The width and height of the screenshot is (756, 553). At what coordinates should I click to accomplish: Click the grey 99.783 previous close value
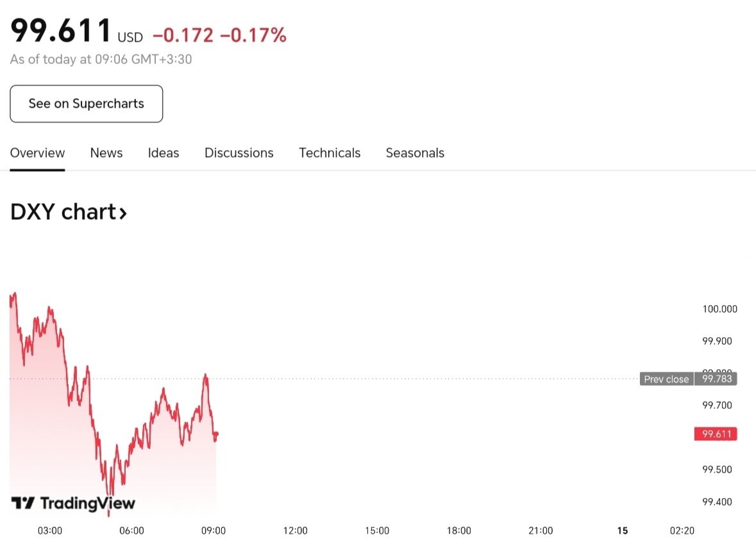716,379
